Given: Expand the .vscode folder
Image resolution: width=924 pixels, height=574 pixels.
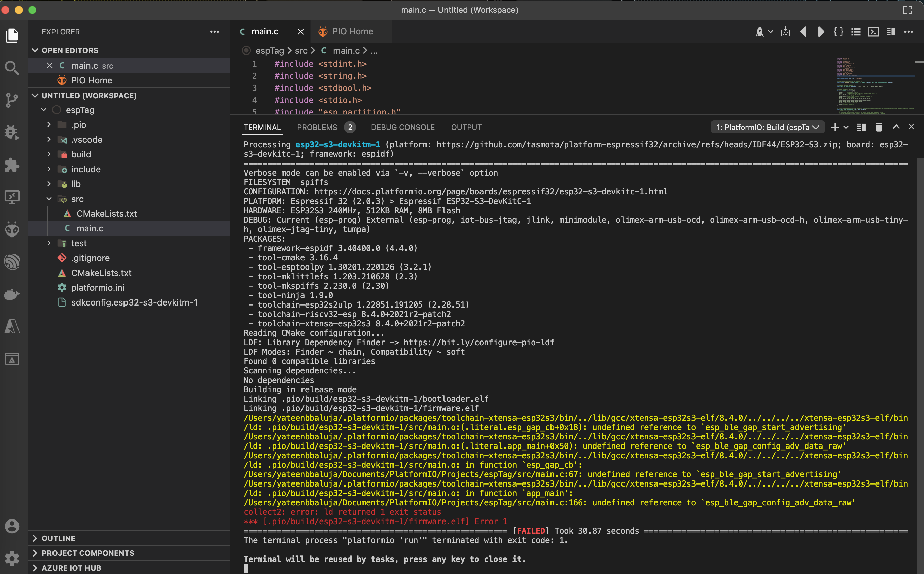Looking at the screenshot, I should 49,139.
